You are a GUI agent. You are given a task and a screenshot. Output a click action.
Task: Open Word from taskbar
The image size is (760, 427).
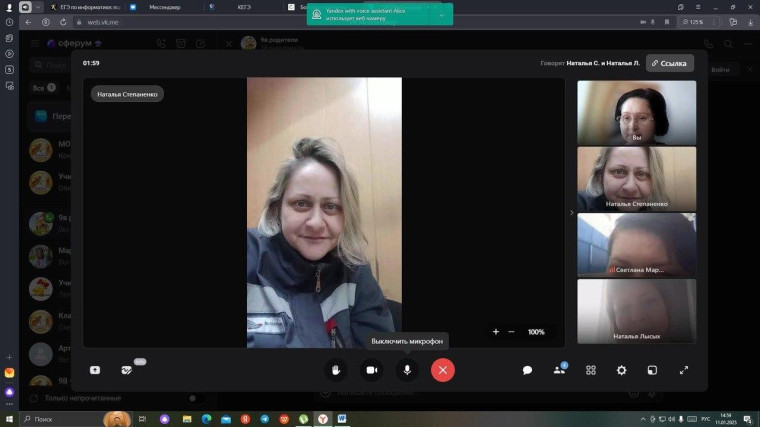tap(342, 419)
